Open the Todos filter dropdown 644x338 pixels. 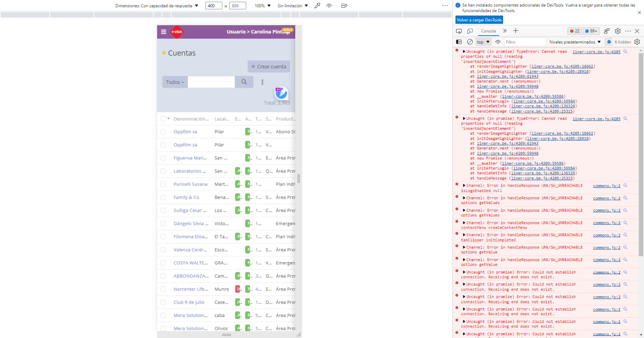pos(175,82)
